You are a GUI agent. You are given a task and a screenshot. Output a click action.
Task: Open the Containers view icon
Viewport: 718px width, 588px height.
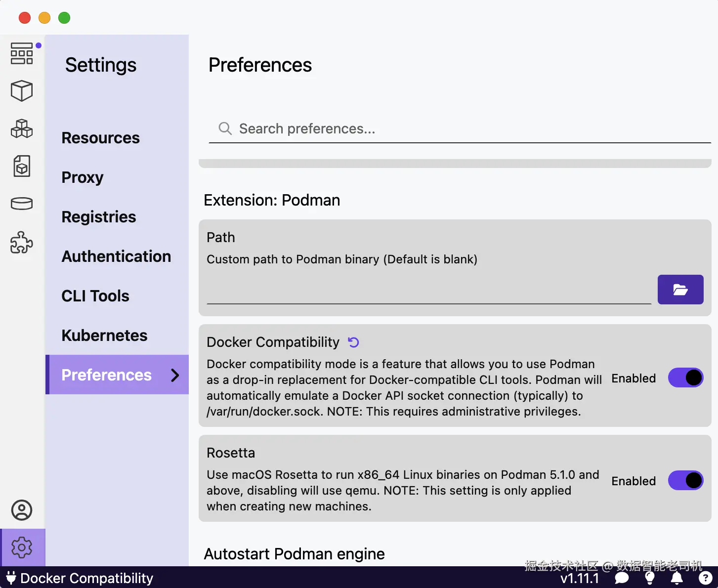22,91
